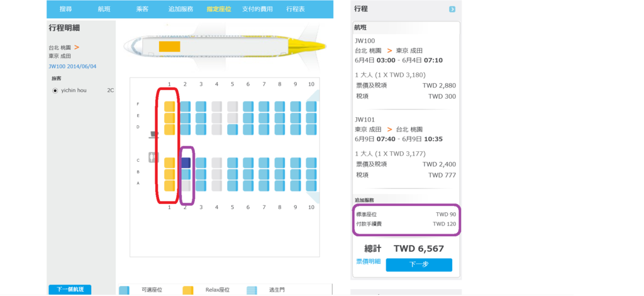Screen dimensions: 644x296
Task: Open the 票價明細 link
Action: pos(369,261)
